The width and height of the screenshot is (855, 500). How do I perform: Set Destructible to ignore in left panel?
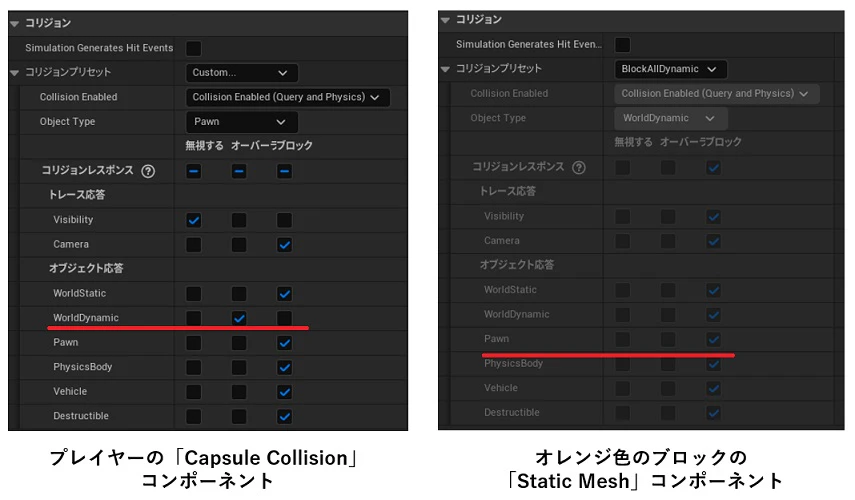[x=194, y=417]
